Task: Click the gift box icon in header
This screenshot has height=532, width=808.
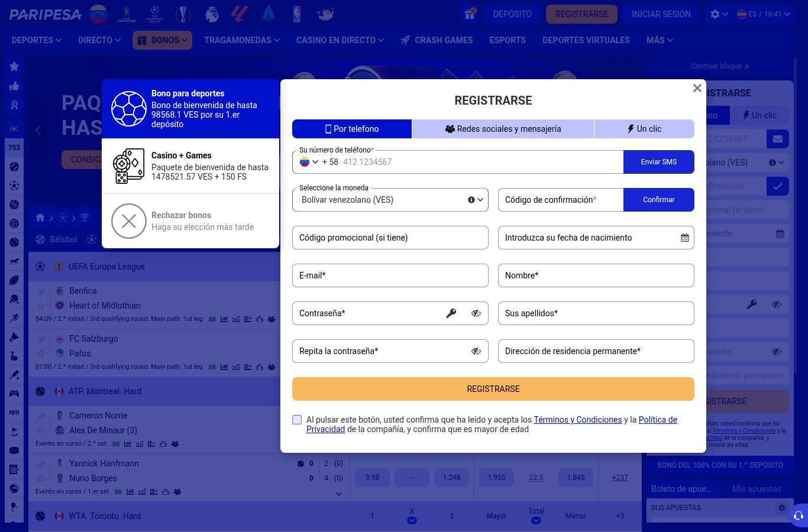Action: pyautogui.click(x=470, y=14)
